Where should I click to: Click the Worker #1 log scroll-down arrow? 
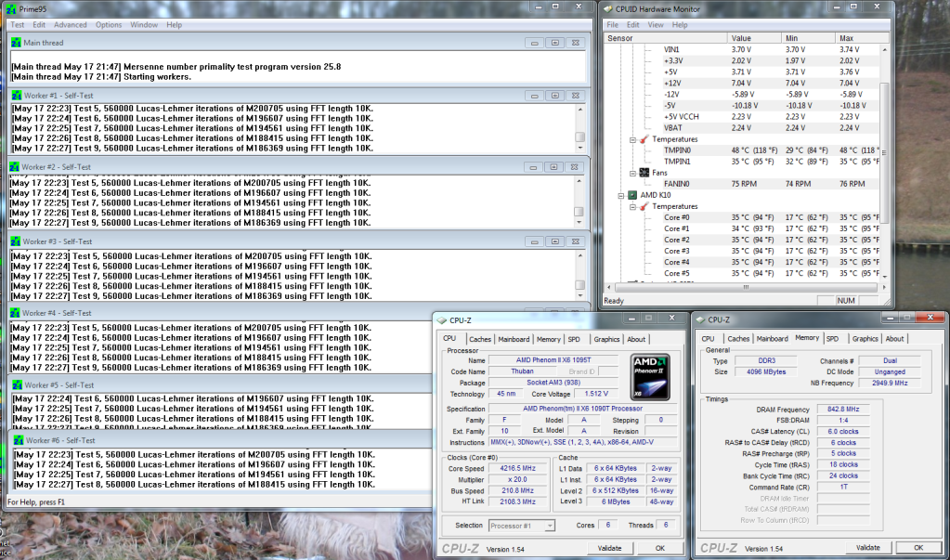point(580,148)
